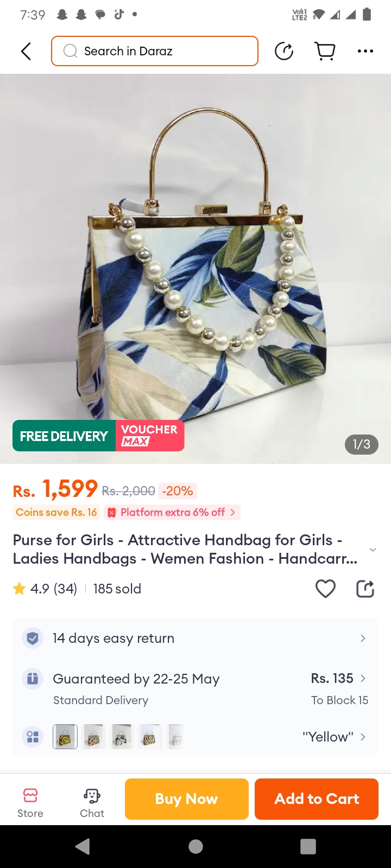Open Chat with the seller
This screenshot has height=868, width=391.
click(92, 802)
